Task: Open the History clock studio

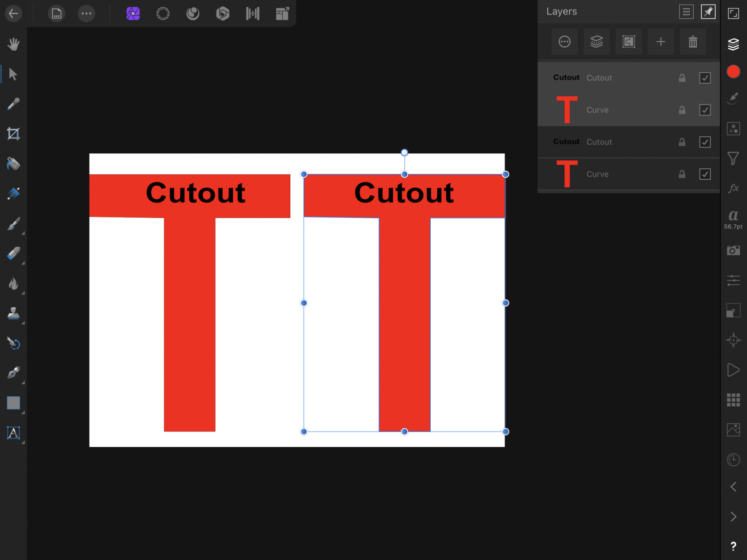Action: [x=734, y=459]
